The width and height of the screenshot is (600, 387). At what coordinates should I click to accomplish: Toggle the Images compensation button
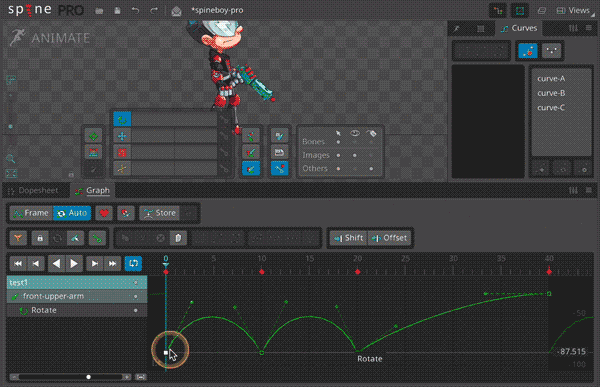pyautogui.click(x=279, y=153)
